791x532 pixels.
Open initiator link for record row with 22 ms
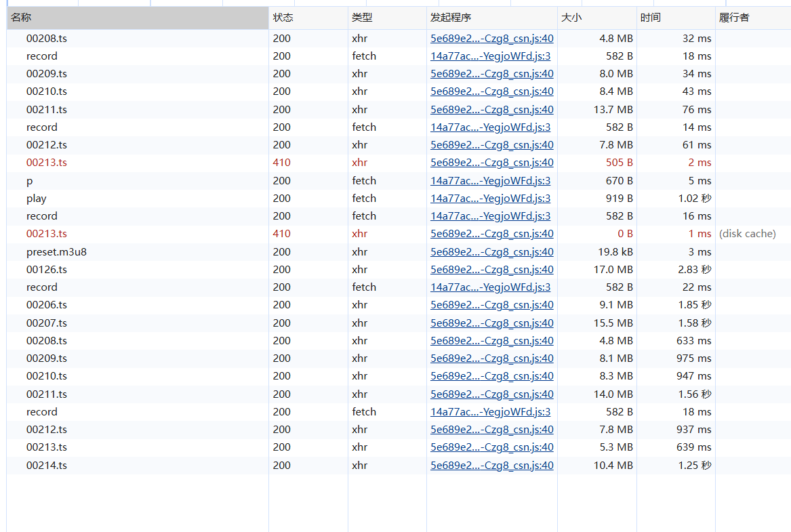pos(490,287)
